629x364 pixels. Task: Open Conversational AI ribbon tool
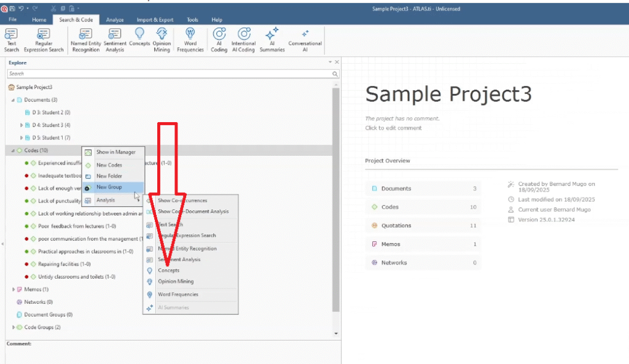pos(305,39)
